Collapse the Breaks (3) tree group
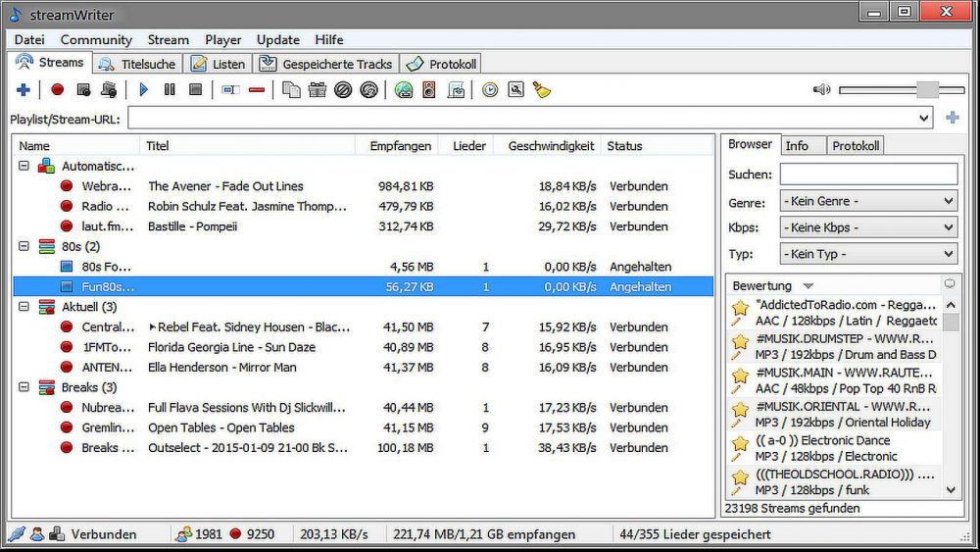 [x=24, y=387]
